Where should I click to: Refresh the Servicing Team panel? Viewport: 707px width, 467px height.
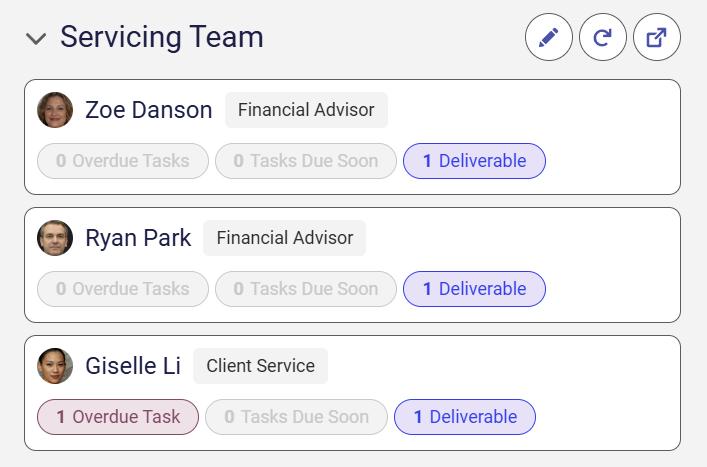click(x=603, y=37)
